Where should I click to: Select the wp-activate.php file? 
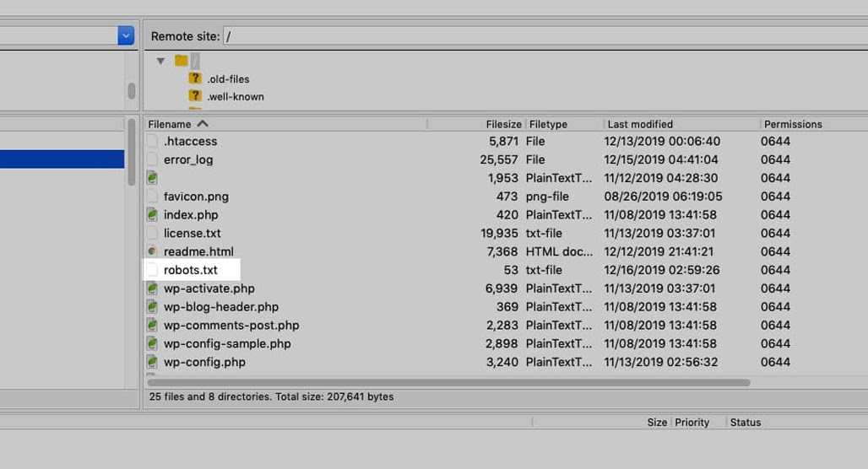point(209,288)
